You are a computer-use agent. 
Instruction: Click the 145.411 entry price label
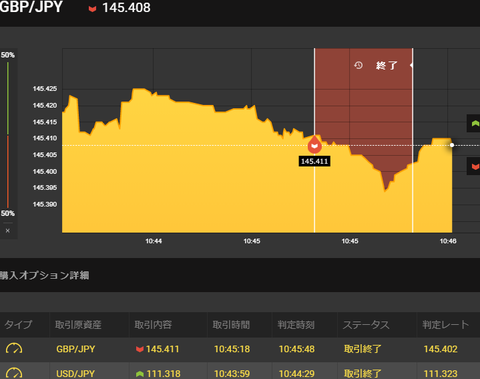tap(314, 161)
